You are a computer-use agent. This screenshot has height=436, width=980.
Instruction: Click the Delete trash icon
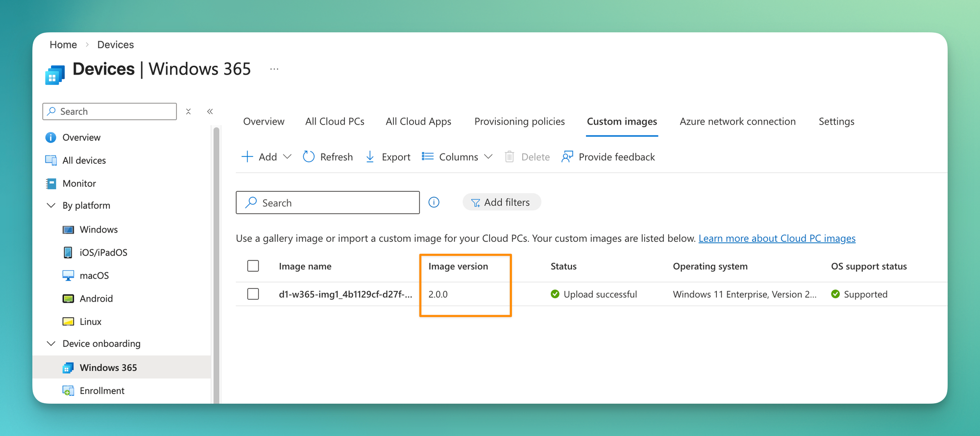(510, 157)
